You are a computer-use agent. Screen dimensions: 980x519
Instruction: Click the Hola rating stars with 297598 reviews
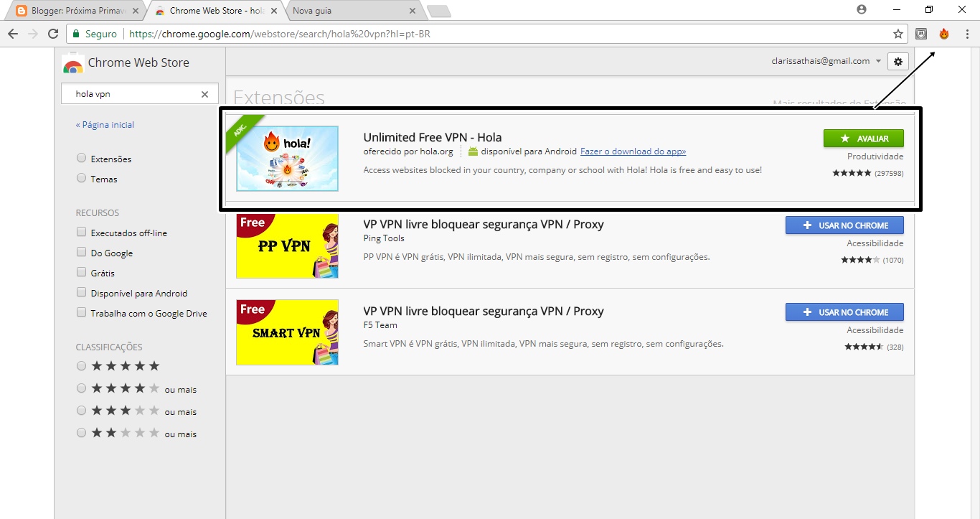pos(852,173)
